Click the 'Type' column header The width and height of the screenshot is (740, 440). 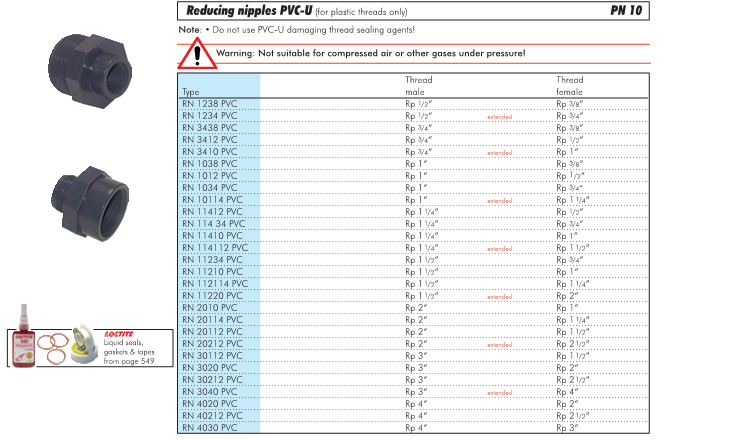click(x=190, y=92)
